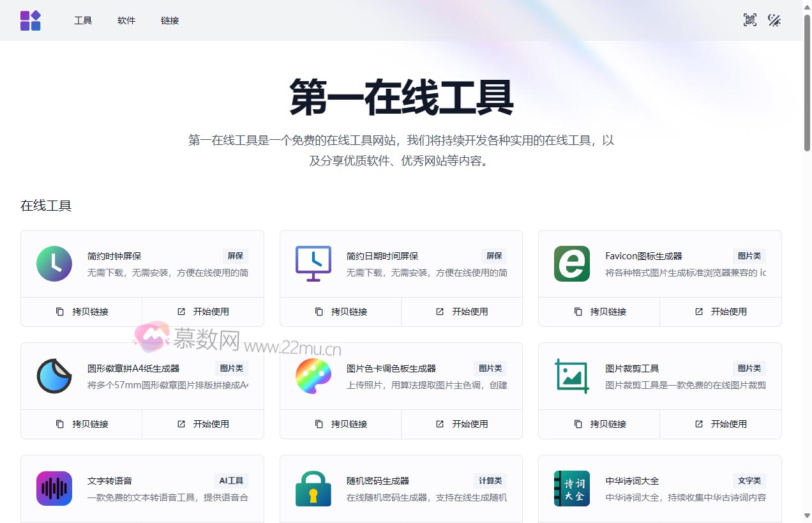Image resolution: width=812 pixels, height=523 pixels.
Task: Open the 软件 menu item
Action: (126, 20)
